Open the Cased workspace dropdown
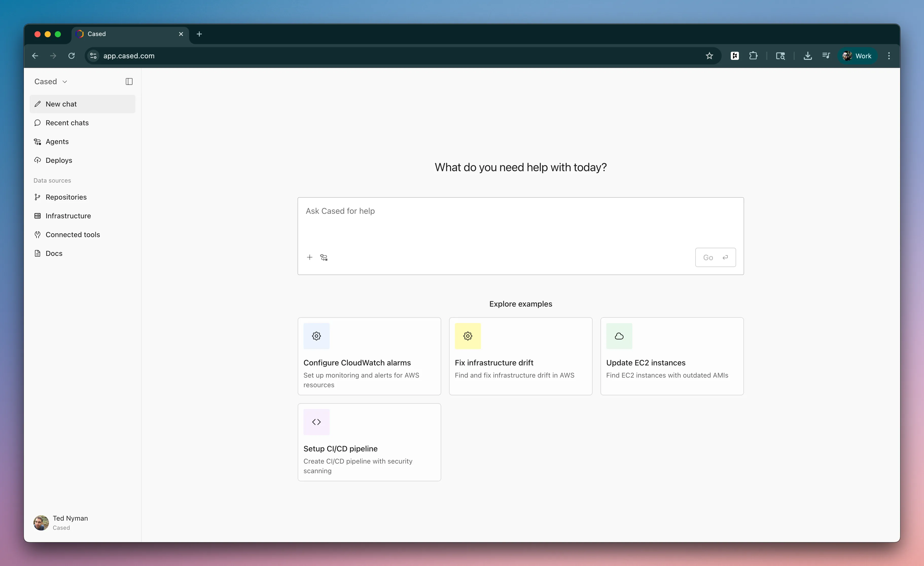Viewport: 924px width, 566px height. point(51,81)
